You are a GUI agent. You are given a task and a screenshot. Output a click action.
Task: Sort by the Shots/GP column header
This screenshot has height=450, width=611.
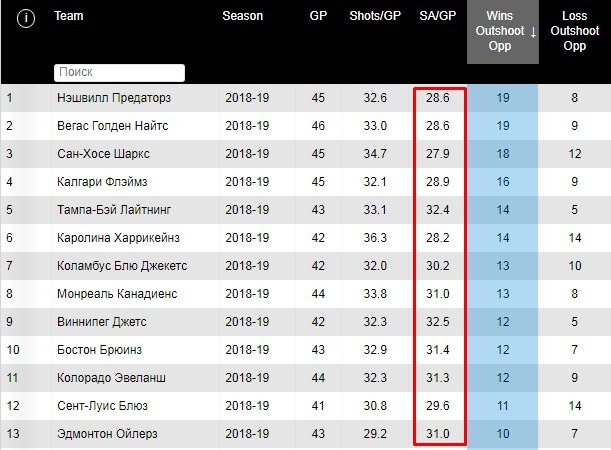point(375,16)
